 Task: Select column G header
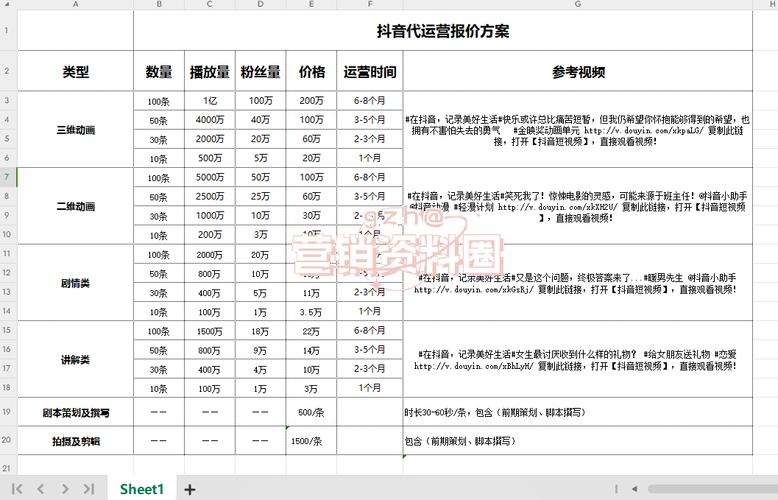tap(577, 5)
